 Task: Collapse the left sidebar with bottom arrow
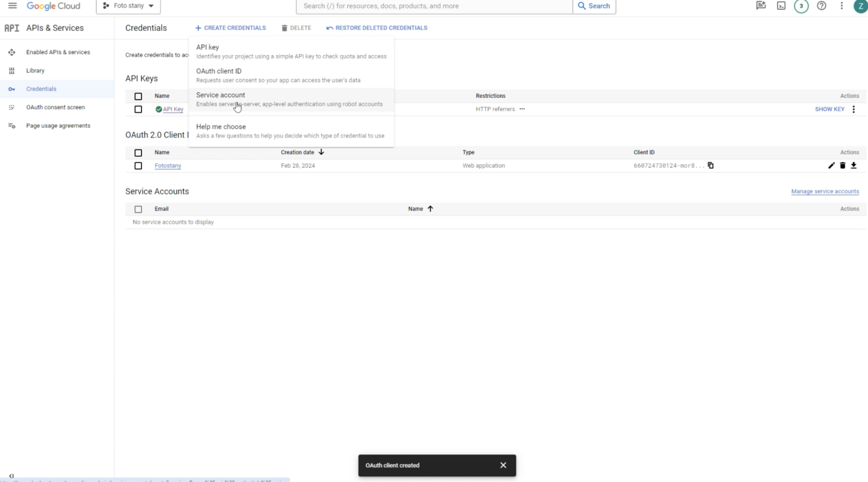[11, 476]
